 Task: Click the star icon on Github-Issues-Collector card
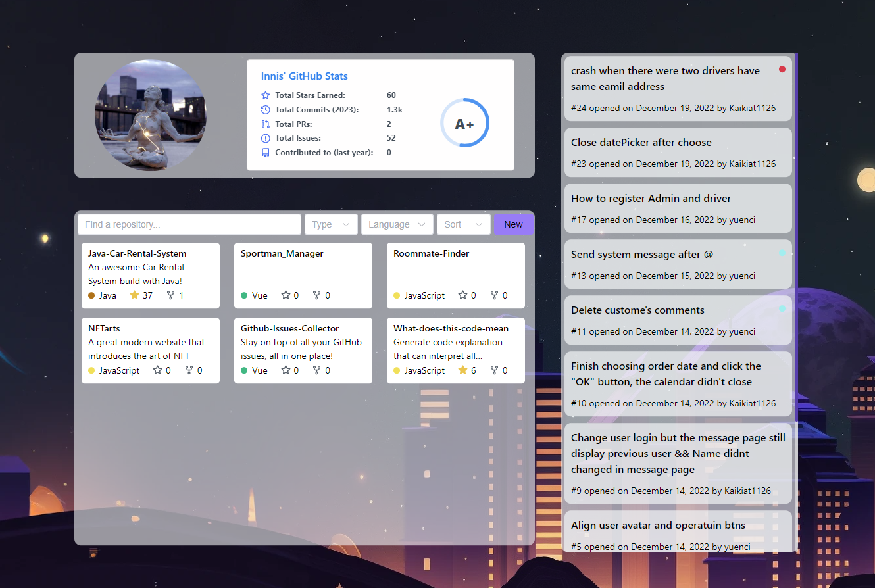click(286, 370)
